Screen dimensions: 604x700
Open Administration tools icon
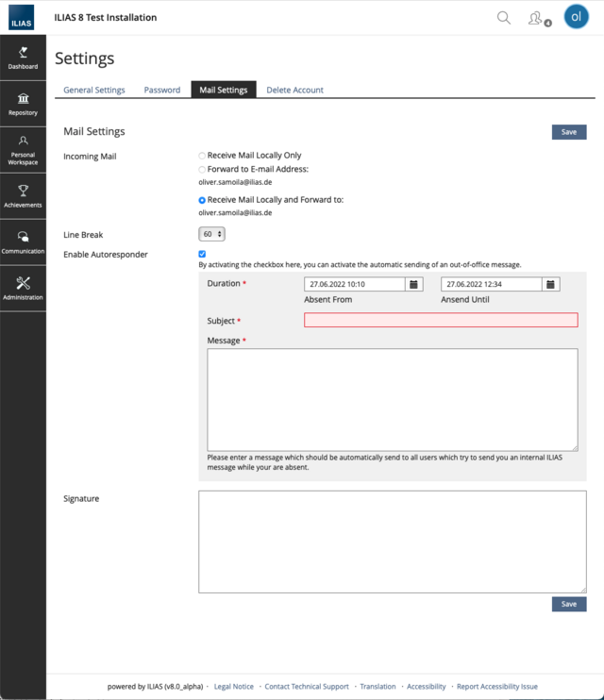23,288
